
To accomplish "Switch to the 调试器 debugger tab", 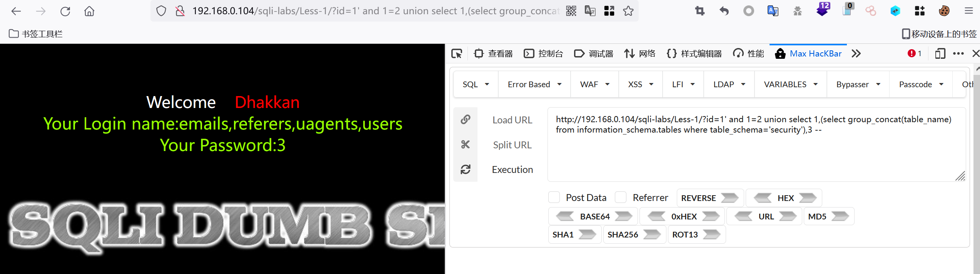I will pyautogui.click(x=593, y=54).
